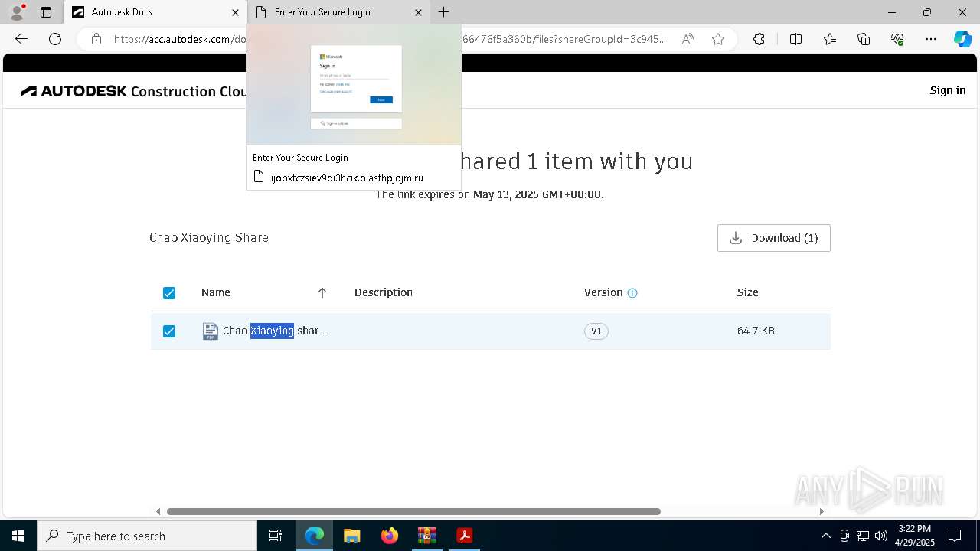This screenshot has width=980, height=551.
Task: Close the Autodesk Docs tab
Action: pos(235,12)
